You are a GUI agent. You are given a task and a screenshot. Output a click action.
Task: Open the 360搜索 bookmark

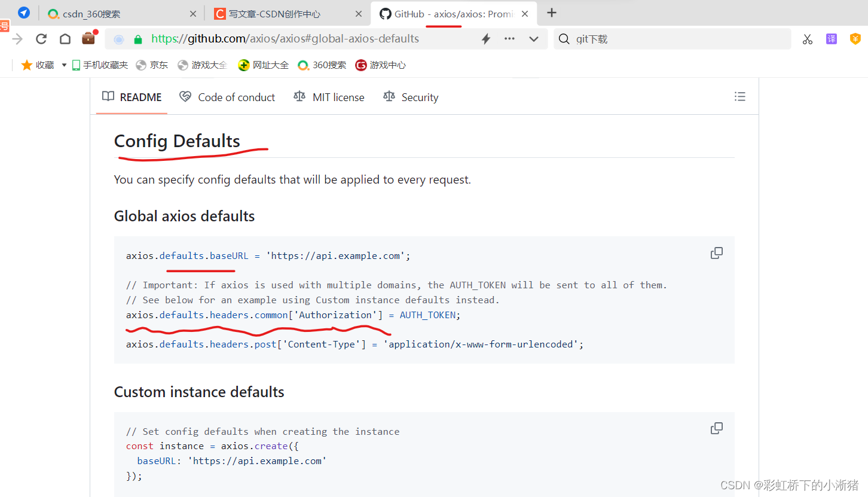point(322,65)
